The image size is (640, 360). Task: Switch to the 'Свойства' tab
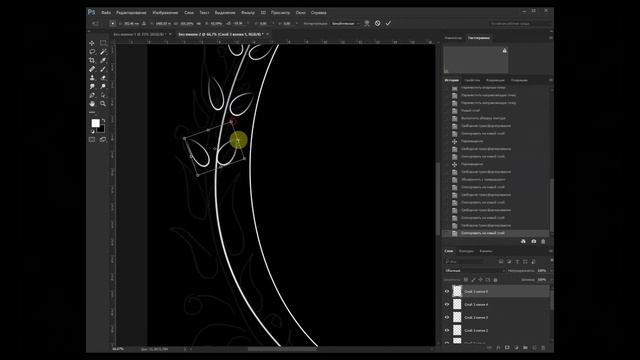point(472,80)
